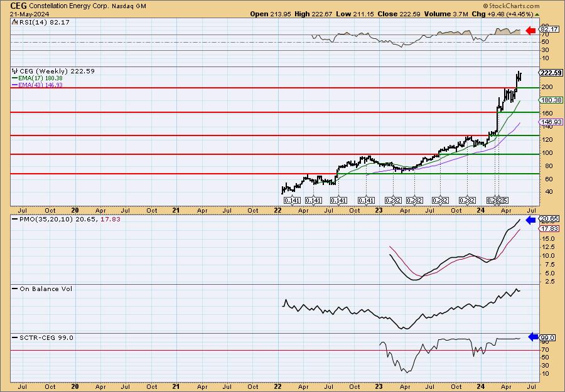The height and width of the screenshot is (392, 565).
Task: Click the 99.0 SCTR axis tag
Action: tap(547, 337)
